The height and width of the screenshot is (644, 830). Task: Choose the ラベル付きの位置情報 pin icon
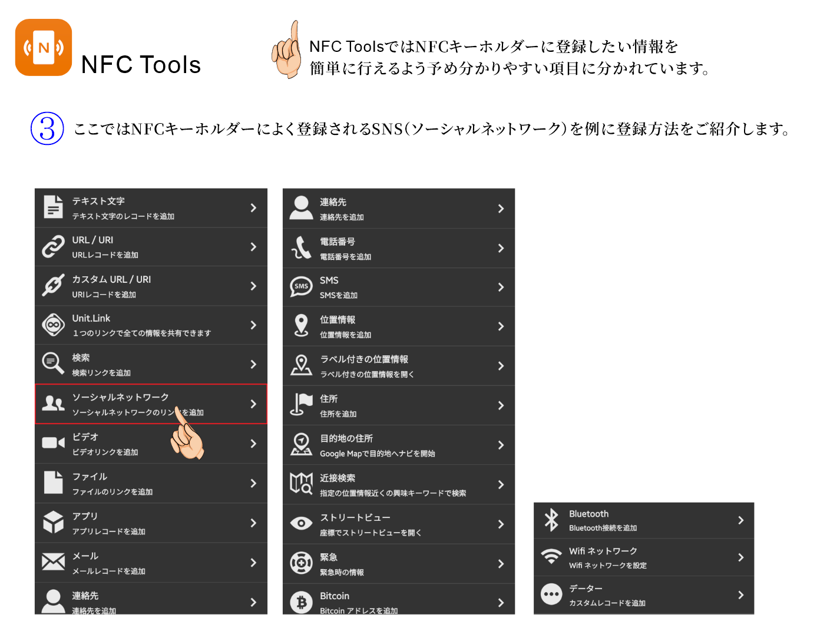click(x=301, y=365)
